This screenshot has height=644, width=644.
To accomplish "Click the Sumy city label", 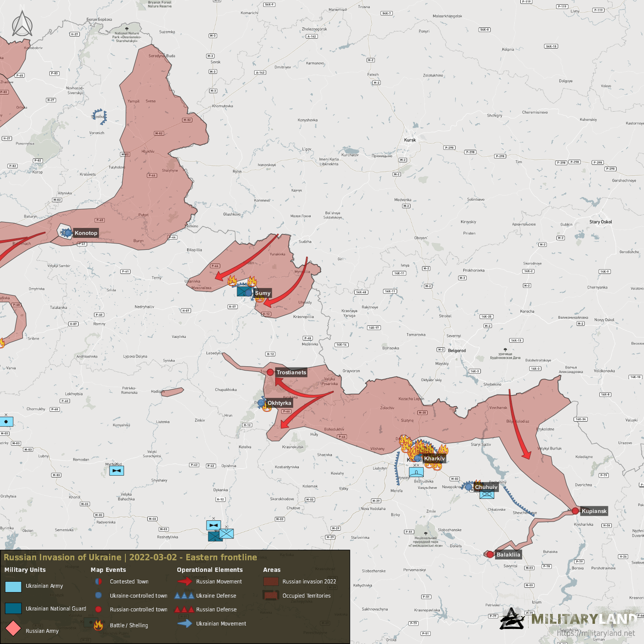I will pos(263,293).
